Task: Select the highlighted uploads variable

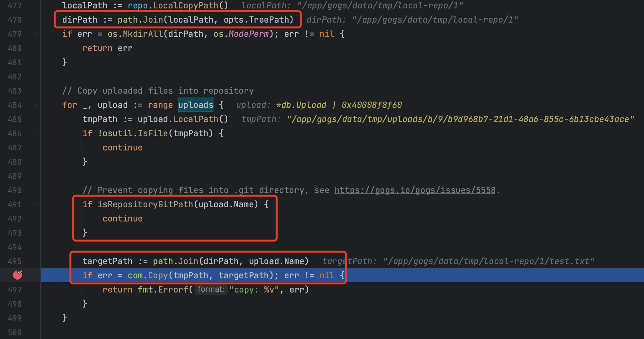Action: click(196, 105)
